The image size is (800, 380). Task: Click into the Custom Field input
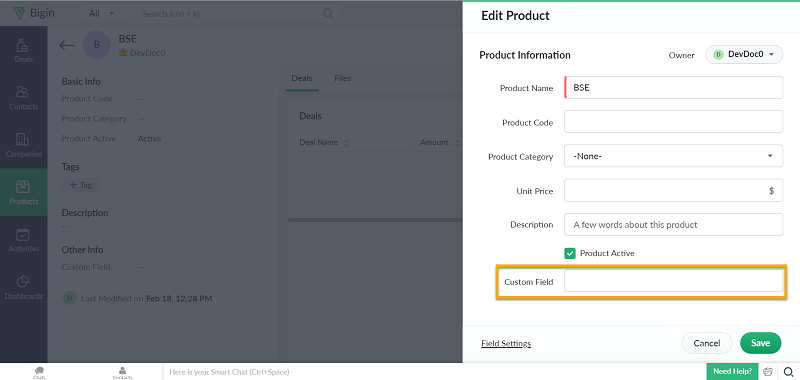tap(673, 281)
